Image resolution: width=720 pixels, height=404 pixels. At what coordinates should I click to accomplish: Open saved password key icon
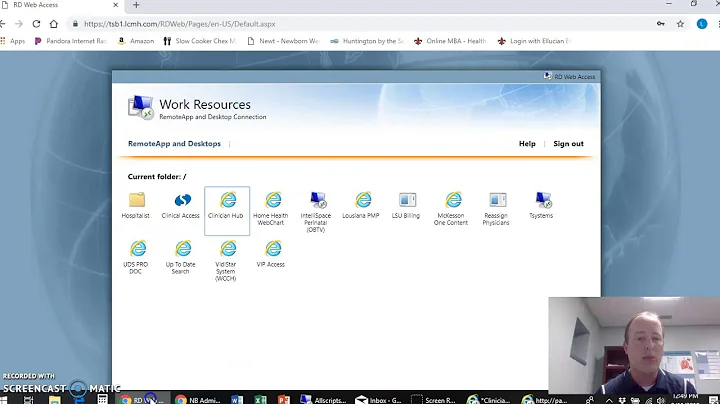point(661,24)
